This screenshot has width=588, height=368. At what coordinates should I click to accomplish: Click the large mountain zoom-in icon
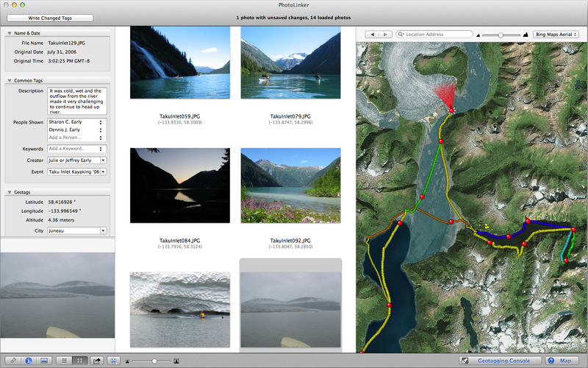[526, 35]
